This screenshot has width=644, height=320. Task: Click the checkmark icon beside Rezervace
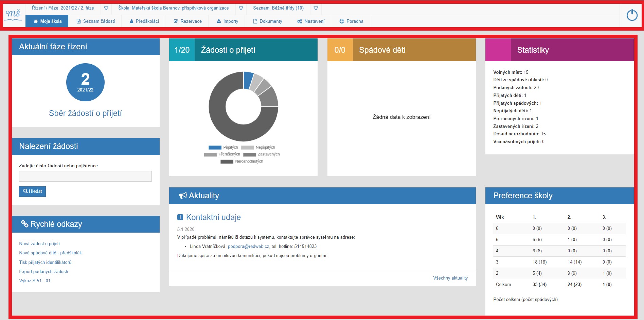(x=176, y=21)
